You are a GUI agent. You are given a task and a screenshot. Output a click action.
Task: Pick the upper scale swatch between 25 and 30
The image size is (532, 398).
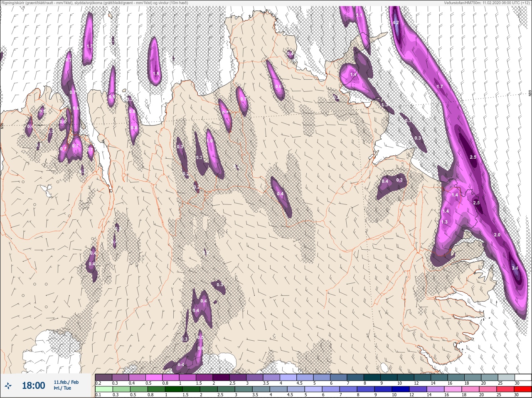[506, 377]
